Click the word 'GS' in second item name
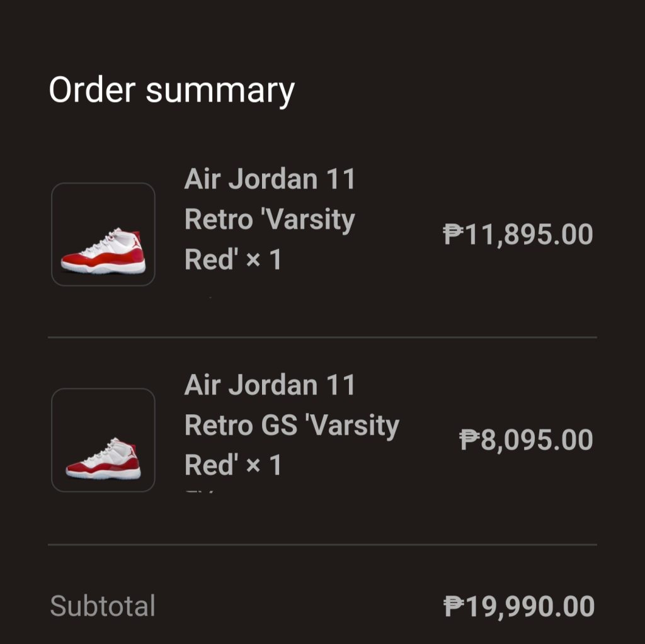 click(x=278, y=426)
